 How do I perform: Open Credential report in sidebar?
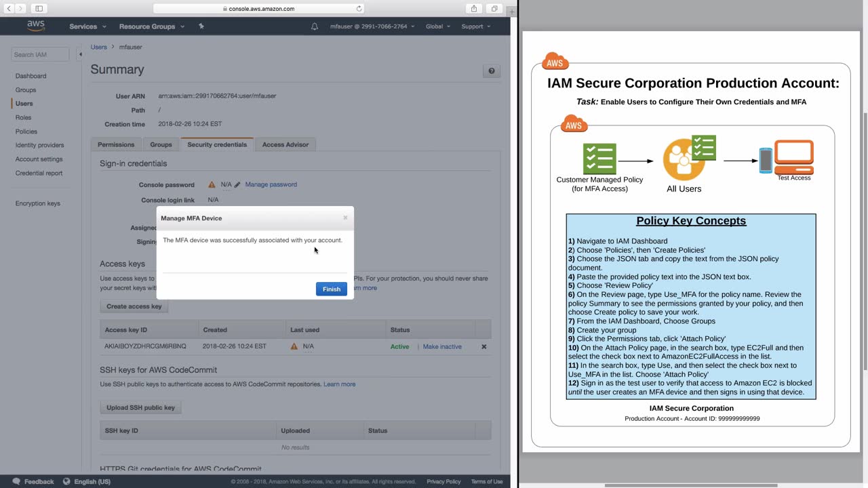click(39, 173)
